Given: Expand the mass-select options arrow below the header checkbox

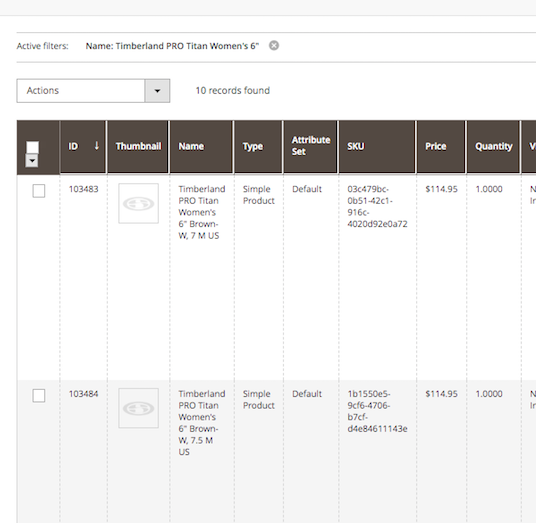Looking at the screenshot, I should pyautogui.click(x=32, y=160).
